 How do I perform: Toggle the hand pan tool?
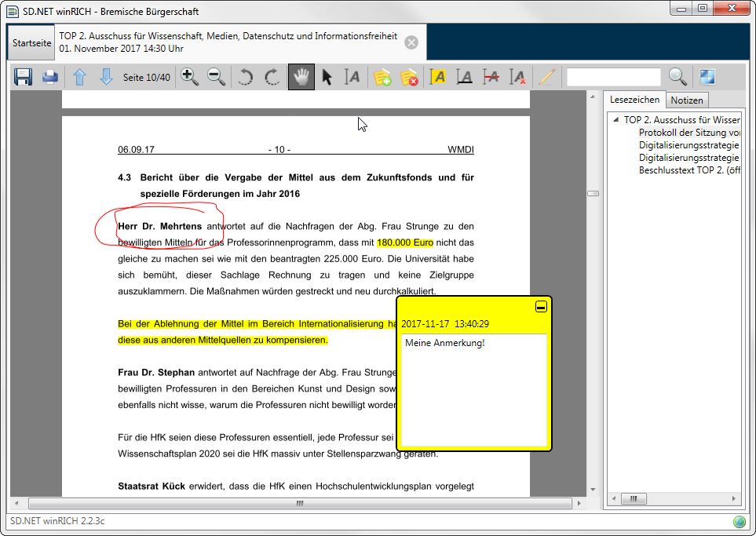pyautogui.click(x=301, y=77)
